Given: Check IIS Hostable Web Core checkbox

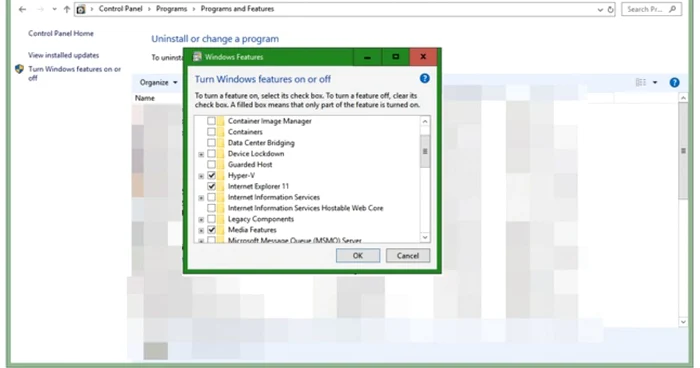Looking at the screenshot, I should 212,208.
